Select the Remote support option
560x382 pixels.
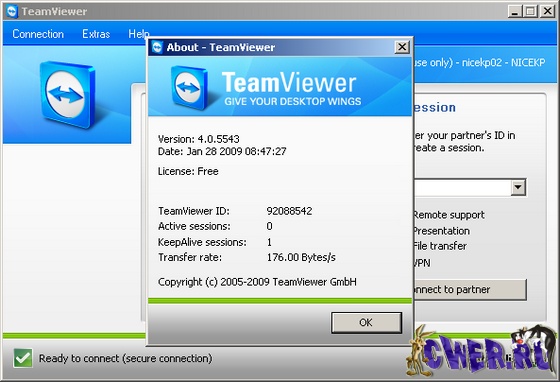tap(449, 215)
